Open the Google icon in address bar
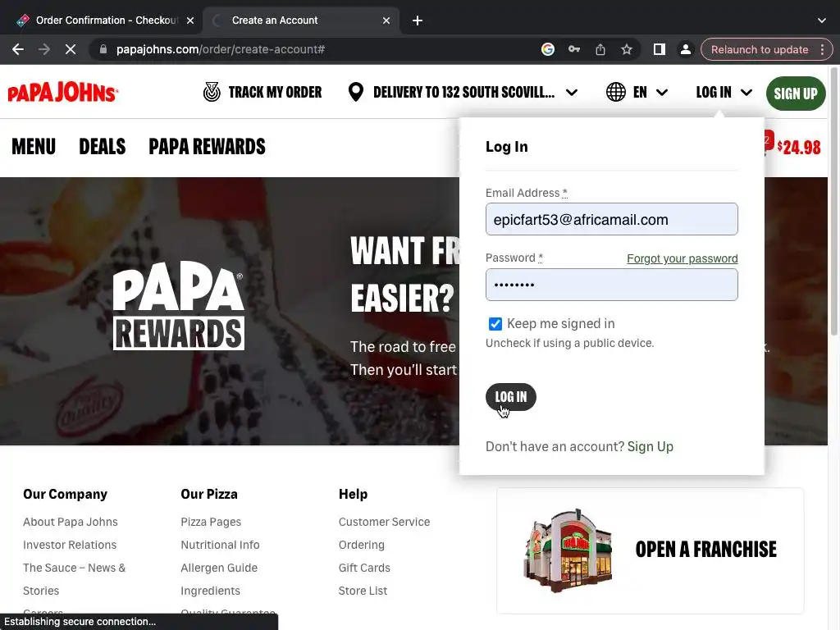The height and width of the screenshot is (630, 840). pos(547,49)
